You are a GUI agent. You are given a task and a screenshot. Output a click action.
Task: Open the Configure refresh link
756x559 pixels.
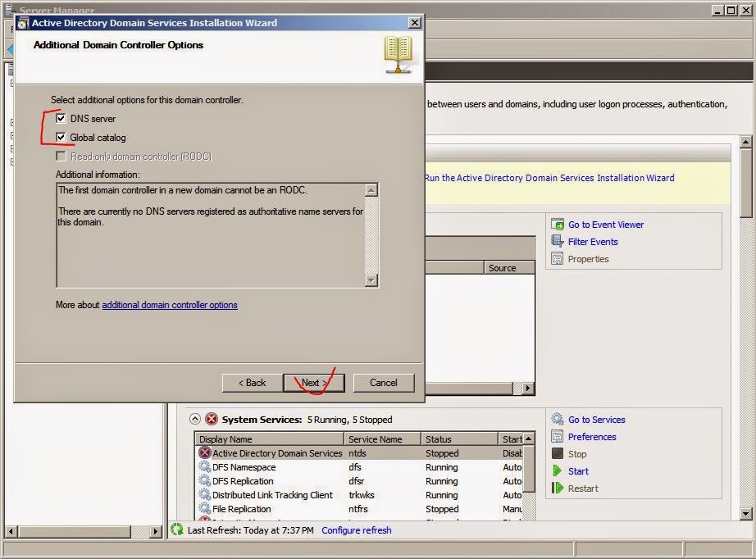[357, 530]
